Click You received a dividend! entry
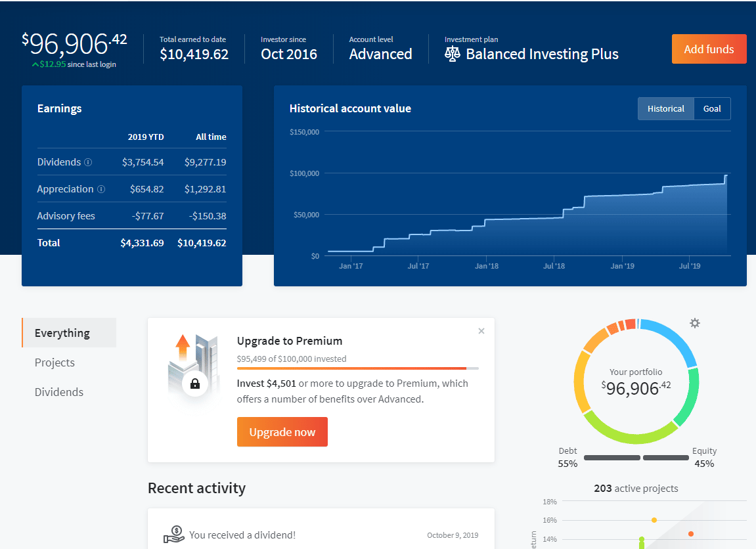 coord(242,535)
